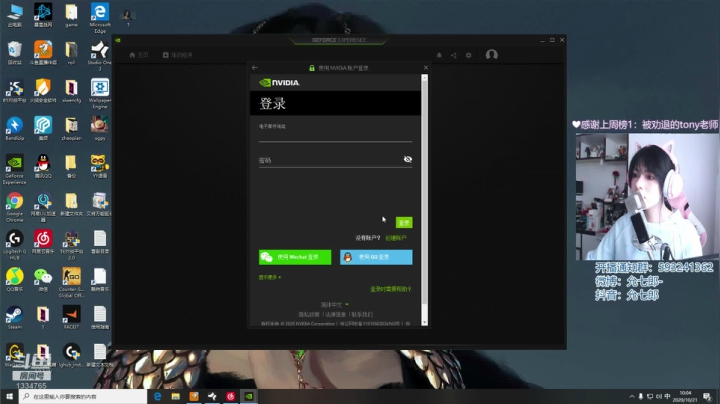Expand the green show more/less option

(270, 277)
